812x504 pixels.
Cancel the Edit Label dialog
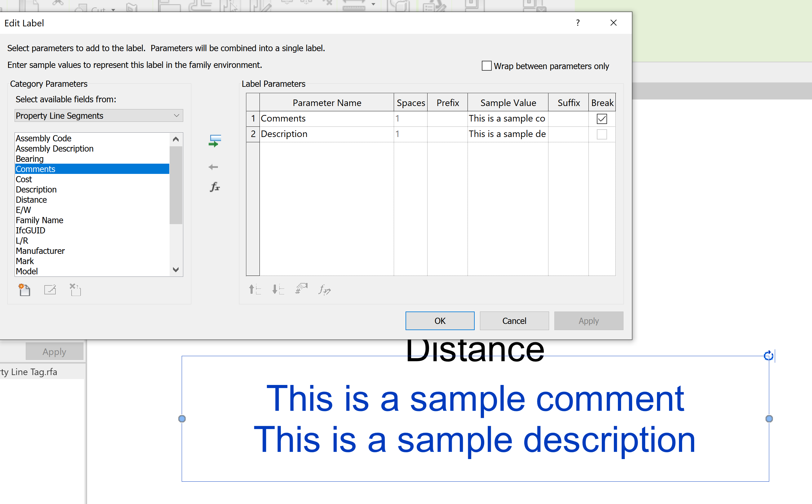pyautogui.click(x=514, y=321)
